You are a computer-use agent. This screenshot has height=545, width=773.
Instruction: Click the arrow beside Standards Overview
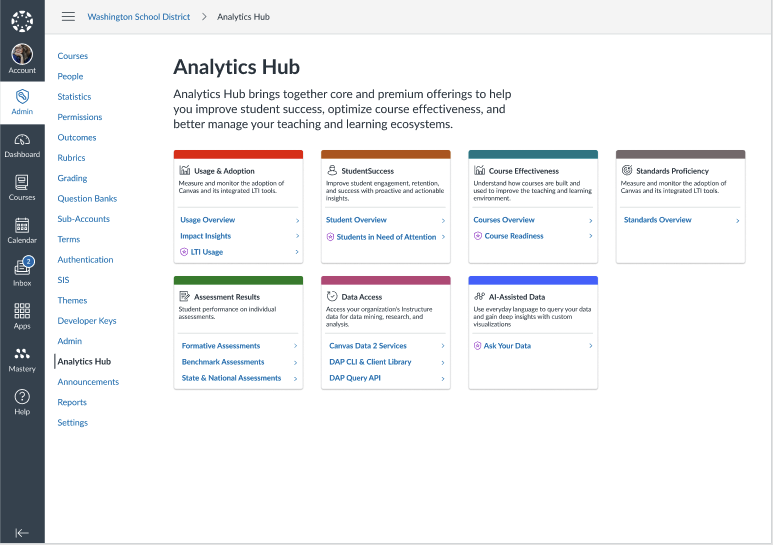point(738,220)
